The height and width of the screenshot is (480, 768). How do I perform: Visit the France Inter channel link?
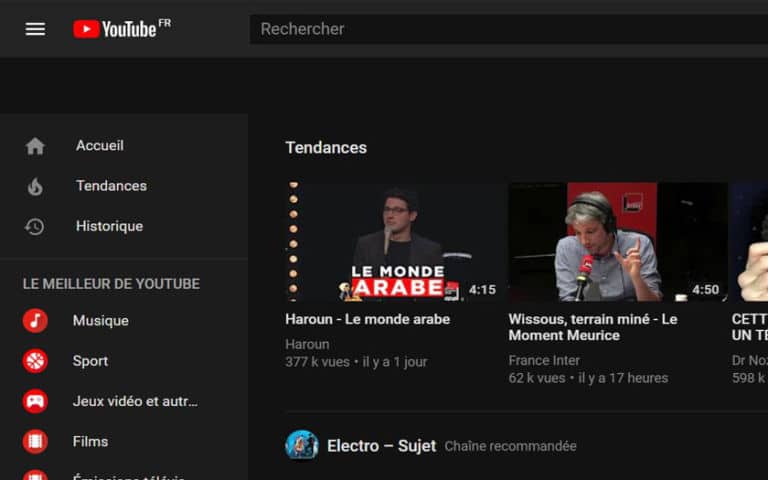[544, 360]
